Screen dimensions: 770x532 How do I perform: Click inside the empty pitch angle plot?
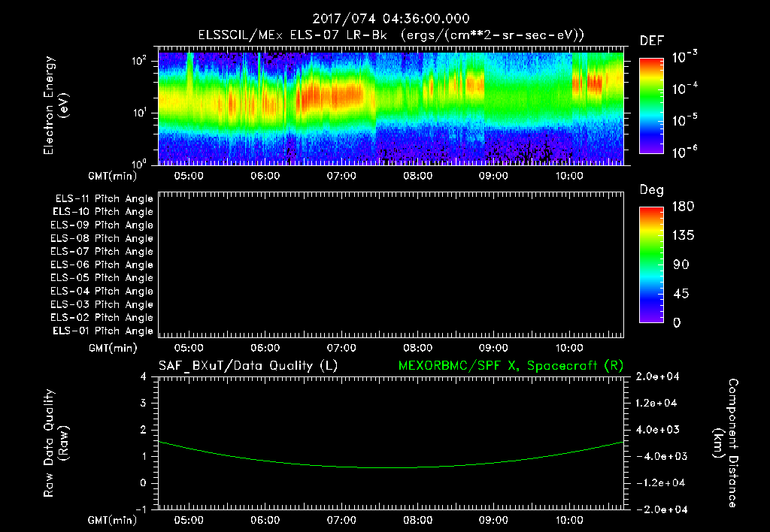pos(391,265)
